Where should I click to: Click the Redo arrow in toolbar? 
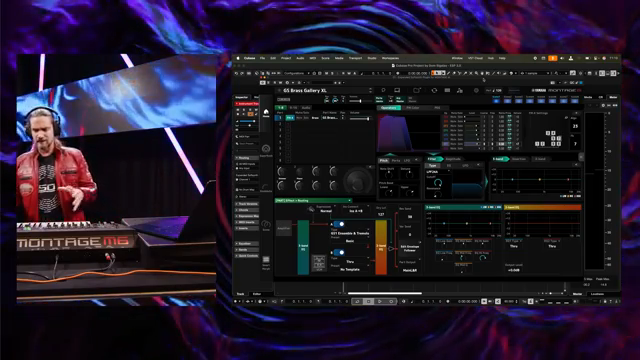click(x=242, y=73)
